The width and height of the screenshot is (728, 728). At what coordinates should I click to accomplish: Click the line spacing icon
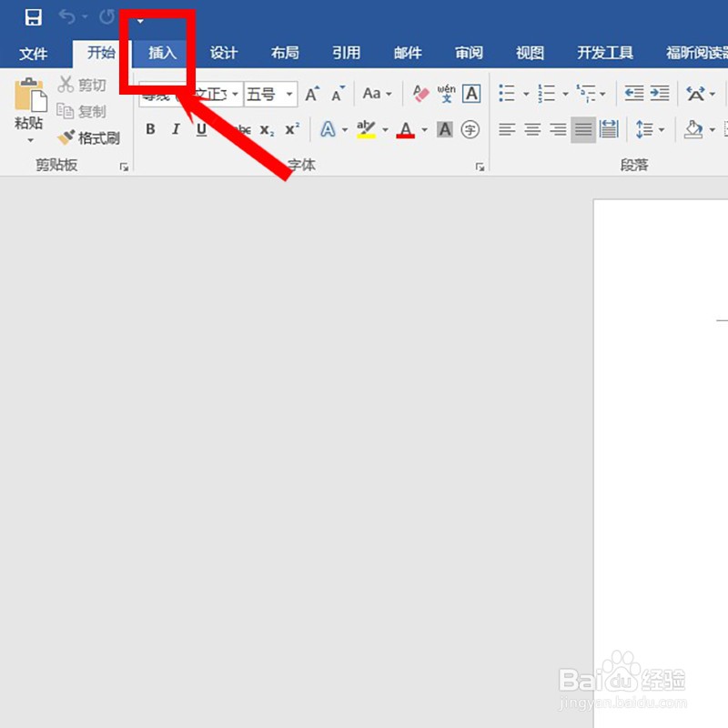tap(644, 129)
